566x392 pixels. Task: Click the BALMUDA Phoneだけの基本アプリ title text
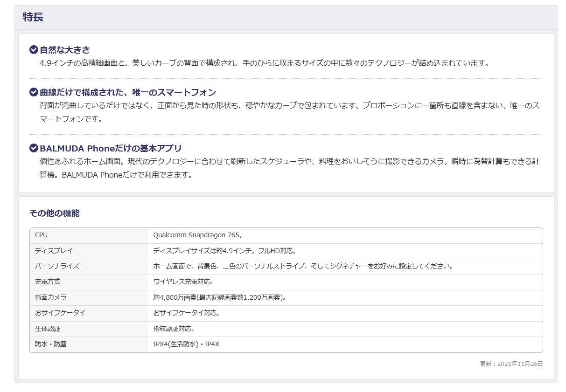(111, 148)
